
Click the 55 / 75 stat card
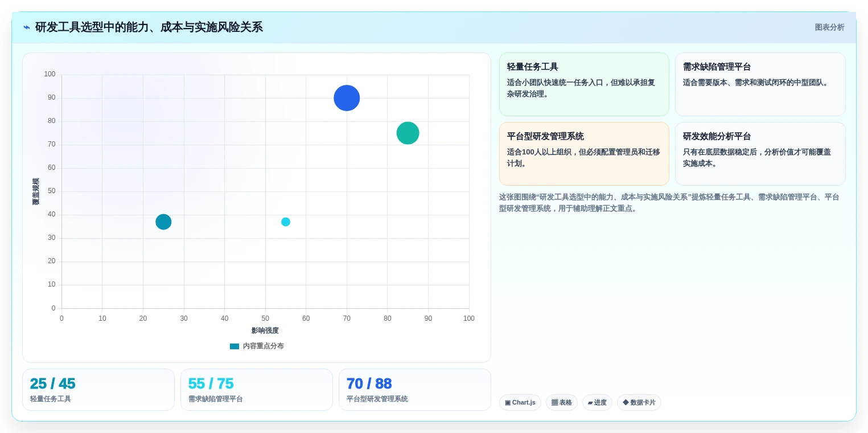point(257,390)
